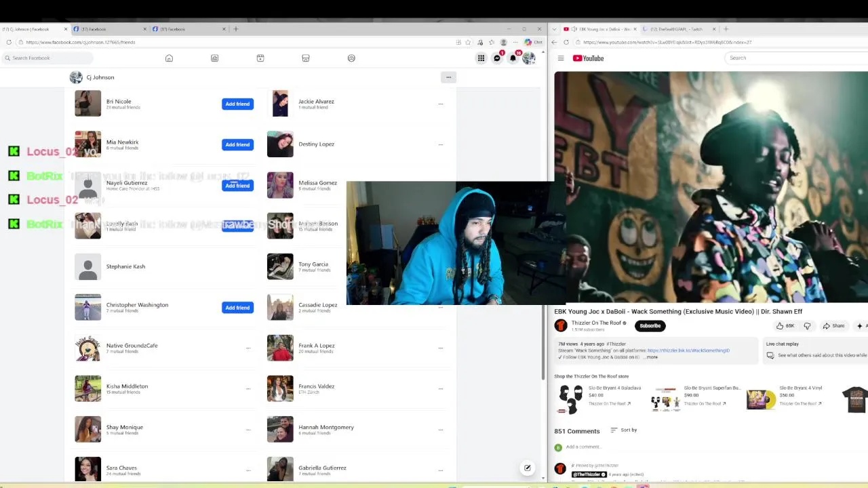Open options for Destiny Lopez

coord(440,144)
